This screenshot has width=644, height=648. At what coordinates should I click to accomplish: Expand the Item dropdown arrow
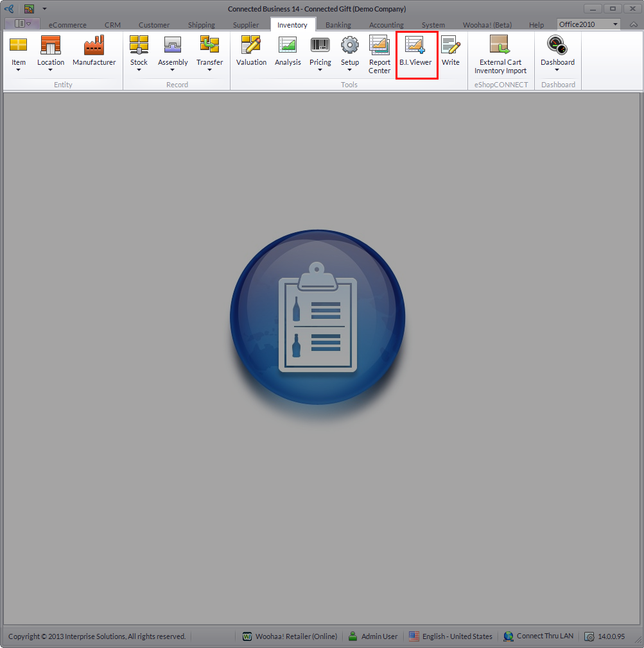click(18, 70)
